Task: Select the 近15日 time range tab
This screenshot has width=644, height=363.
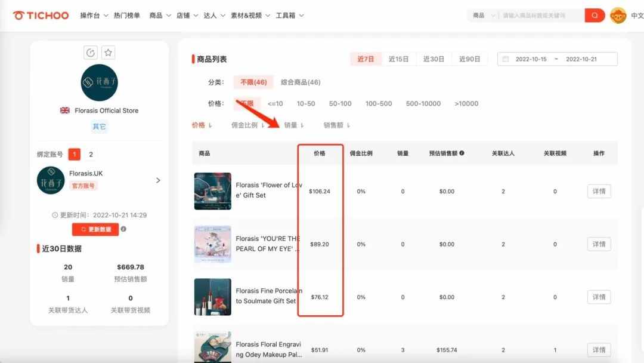Action: (x=398, y=59)
